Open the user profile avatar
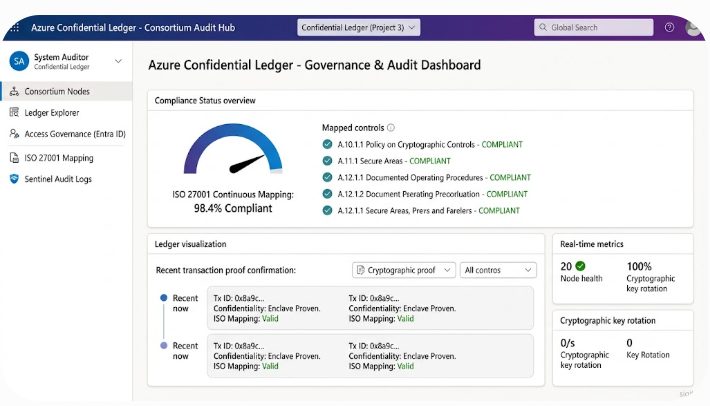The height and width of the screenshot is (406, 710). (693, 28)
